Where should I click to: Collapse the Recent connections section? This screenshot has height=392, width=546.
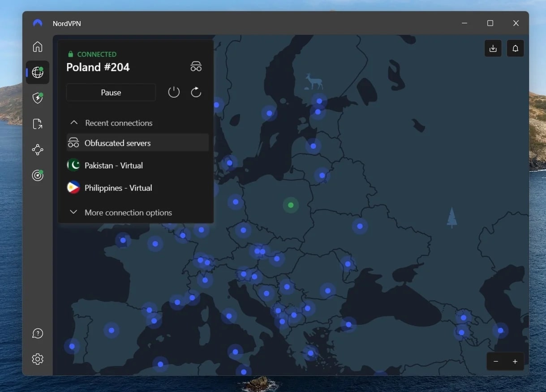pos(73,122)
